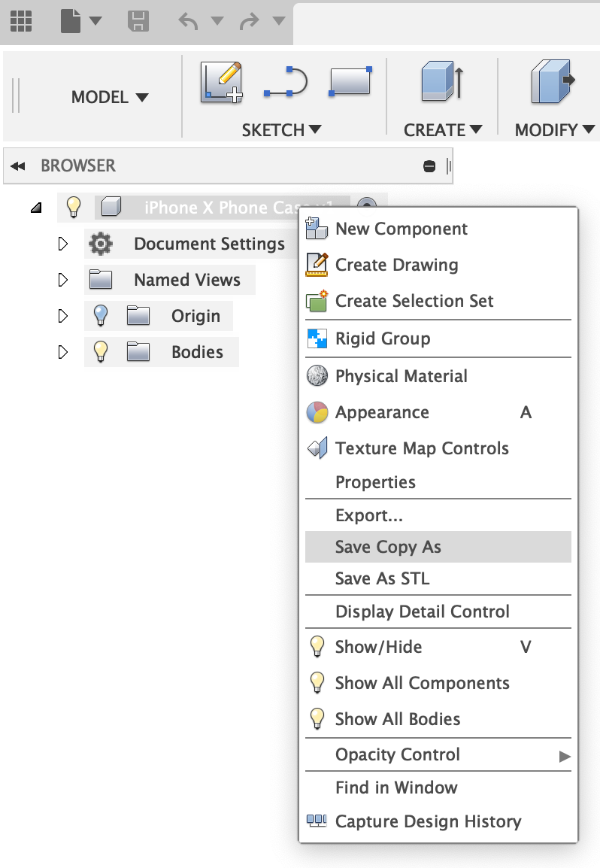Expand the Named Views tree node
This screenshot has width=600, height=868.
(x=63, y=280)
